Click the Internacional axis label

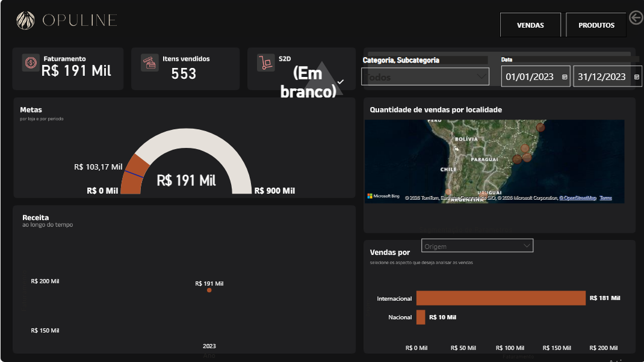(x=394, y=298)
